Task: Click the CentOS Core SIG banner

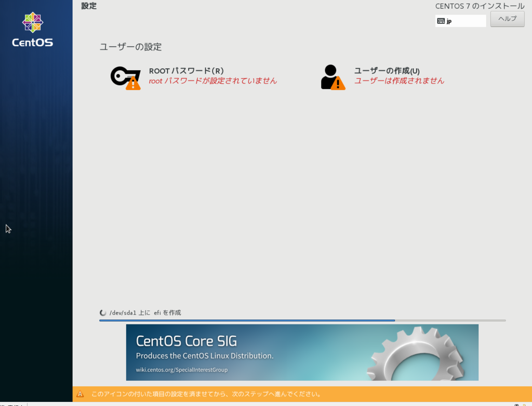Action: click(302, 352)
